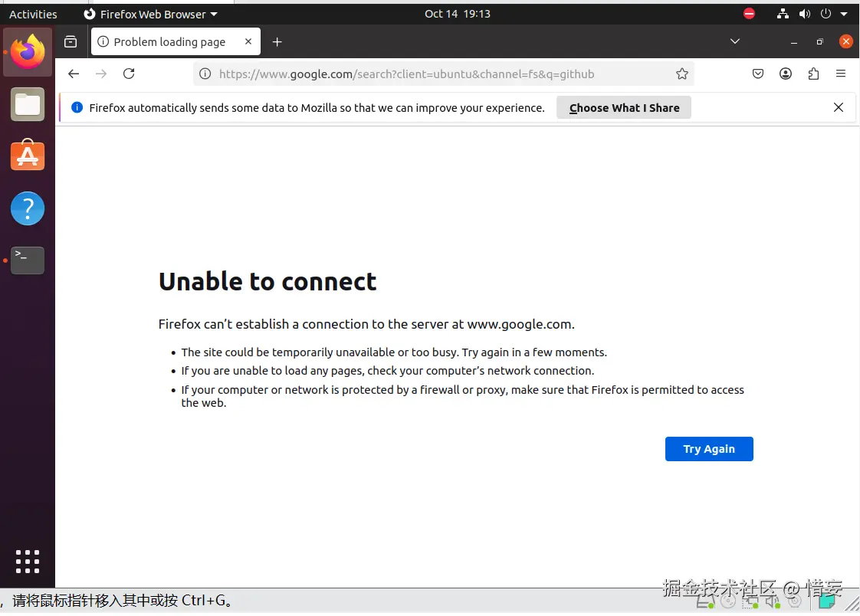
Task: Restore the Firefox window size
Action: 819,41
